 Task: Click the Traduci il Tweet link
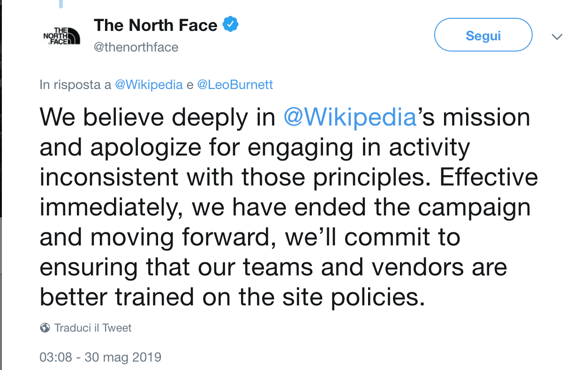[x=93, y=328]
